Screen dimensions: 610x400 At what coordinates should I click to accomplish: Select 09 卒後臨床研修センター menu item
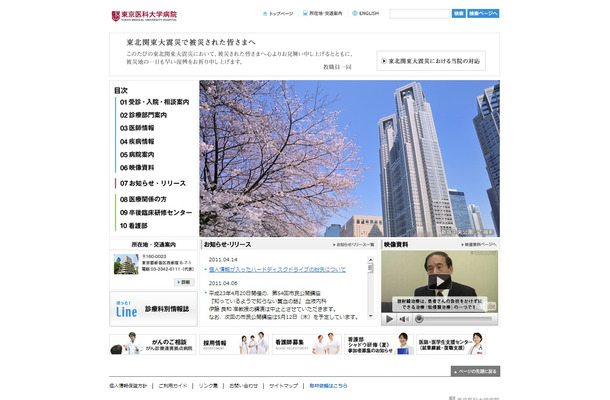pyautogui.click(x=156, y=212)
